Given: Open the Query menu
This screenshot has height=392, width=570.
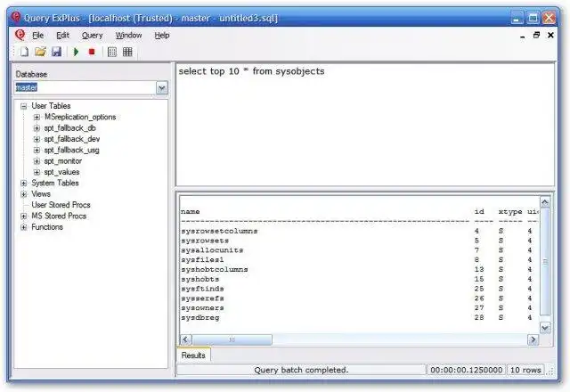Looking at the screenshot, I should (92, 36).
